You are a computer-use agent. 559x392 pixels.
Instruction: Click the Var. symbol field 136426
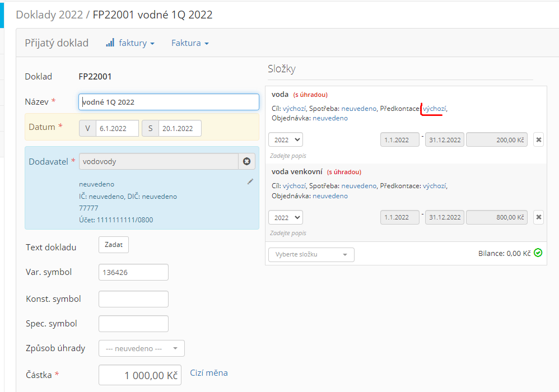[x=133, y=272]
